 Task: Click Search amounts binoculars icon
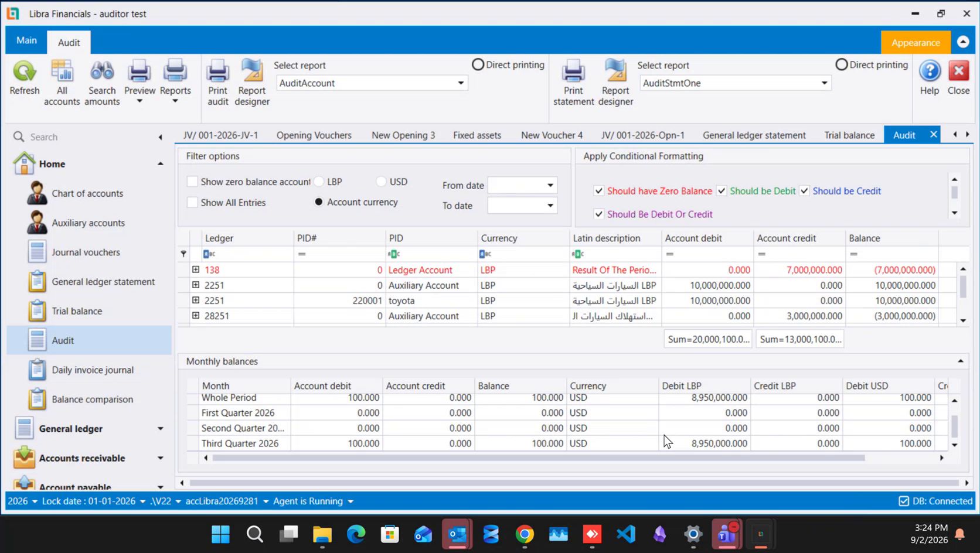click(x=102, y=71)
